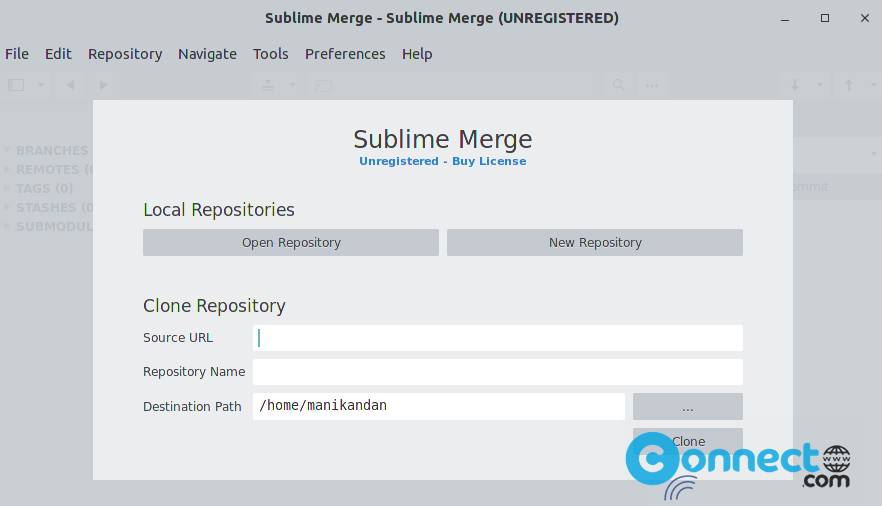Expand the STASHES section arrow
The image size is (882, 506).
coord(7,207)
